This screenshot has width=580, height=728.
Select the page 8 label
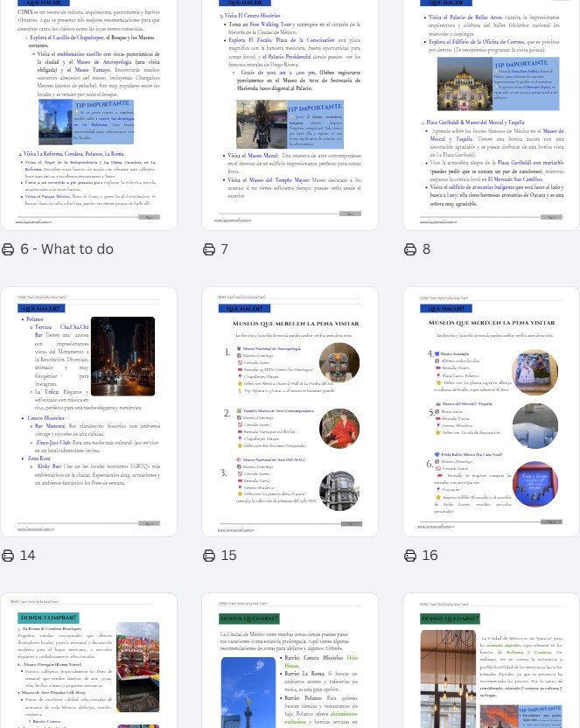coord(426,249)
